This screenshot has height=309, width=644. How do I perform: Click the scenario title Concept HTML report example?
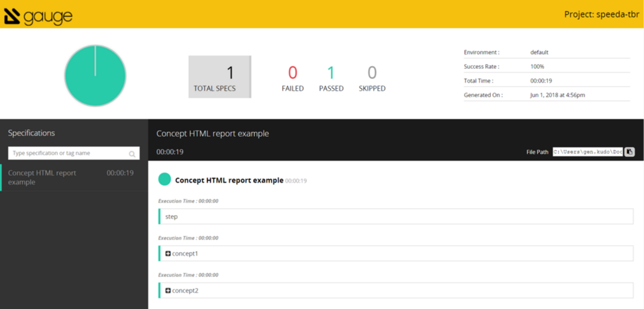coord(229,181)
